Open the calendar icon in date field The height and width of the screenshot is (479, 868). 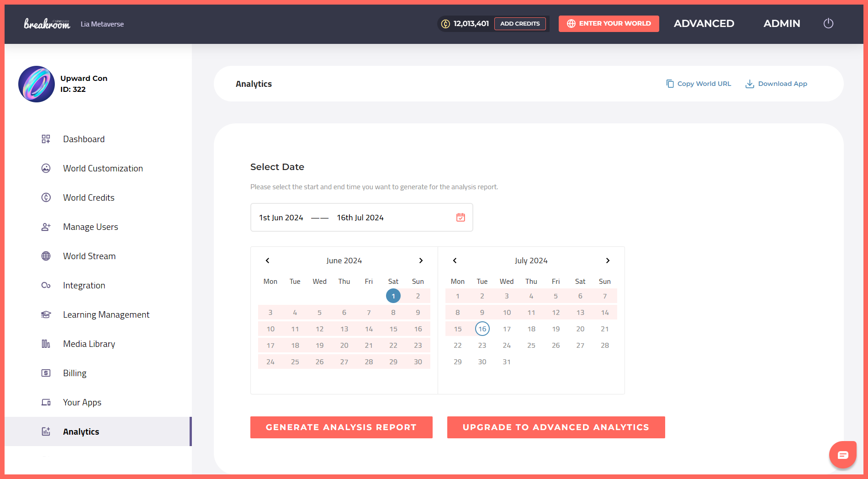[460, 218]
